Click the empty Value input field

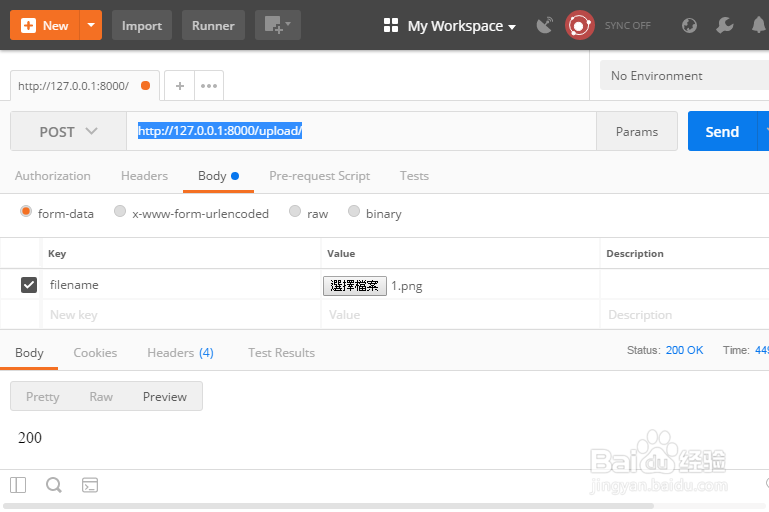[460, 314]
